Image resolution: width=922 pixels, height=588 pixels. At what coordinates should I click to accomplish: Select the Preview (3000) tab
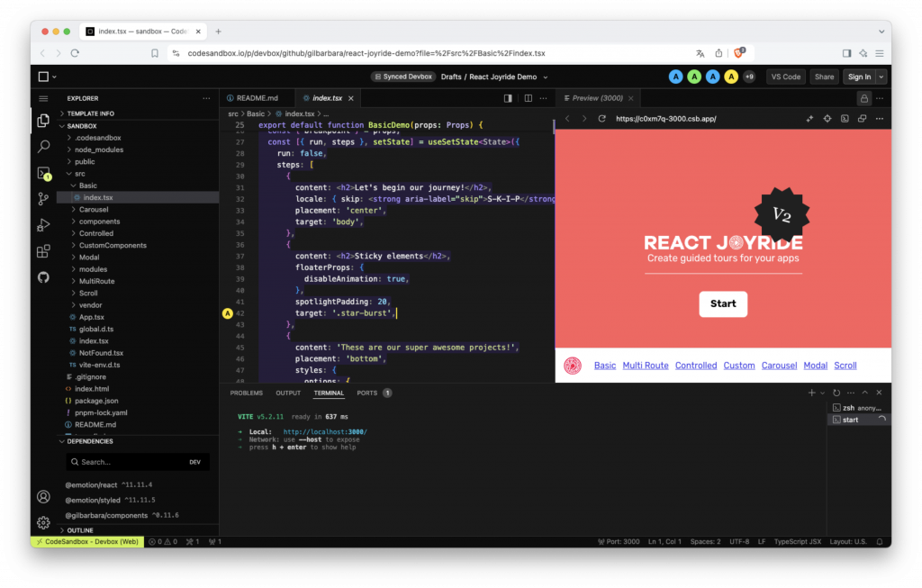point(598,98)
